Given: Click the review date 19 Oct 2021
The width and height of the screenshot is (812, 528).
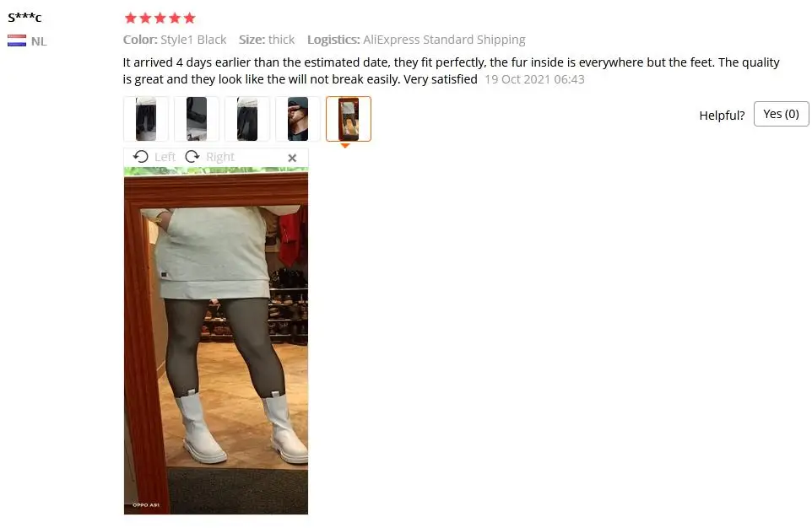Looking at the screenshot, I should 517,79.
